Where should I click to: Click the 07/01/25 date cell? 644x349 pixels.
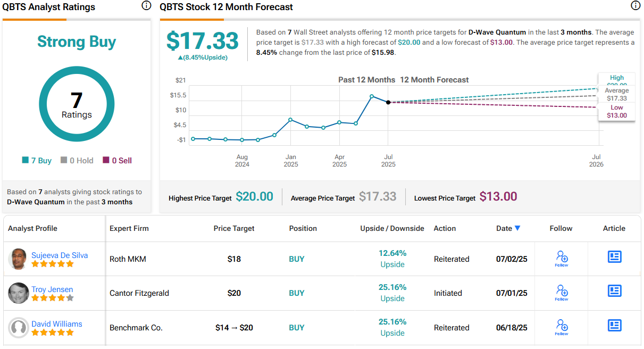[512, 293]
